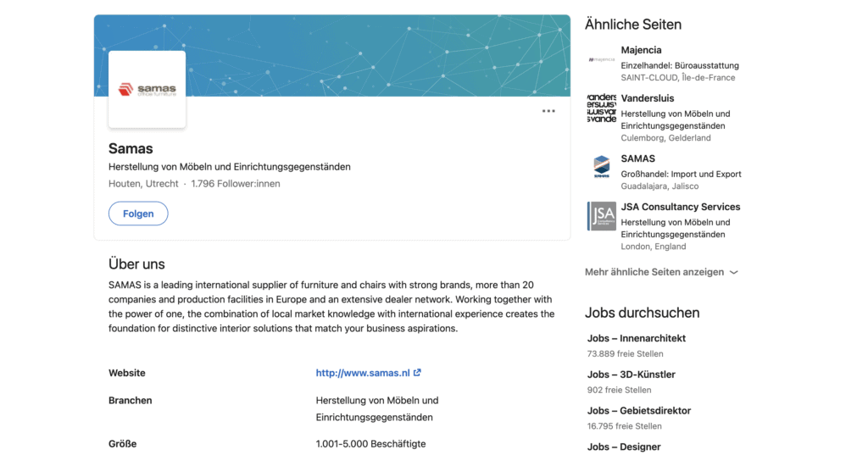868x455 pixels.
Task: Open Jobs – Innenarchitekt listing
Action: (636, 338)
